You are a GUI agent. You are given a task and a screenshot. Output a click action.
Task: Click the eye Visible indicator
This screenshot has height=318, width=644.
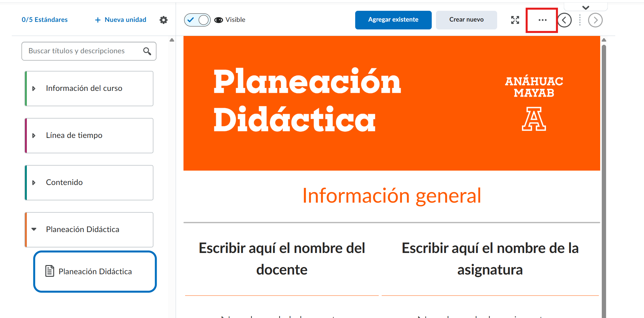[x=218, y=20]
